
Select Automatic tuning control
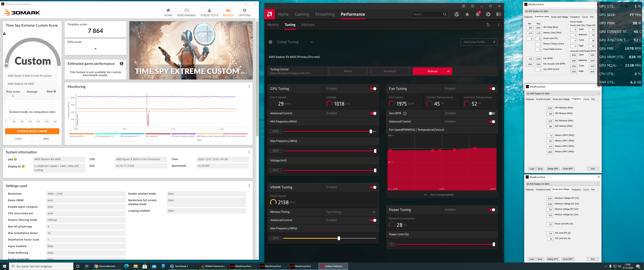coord(390,71)
